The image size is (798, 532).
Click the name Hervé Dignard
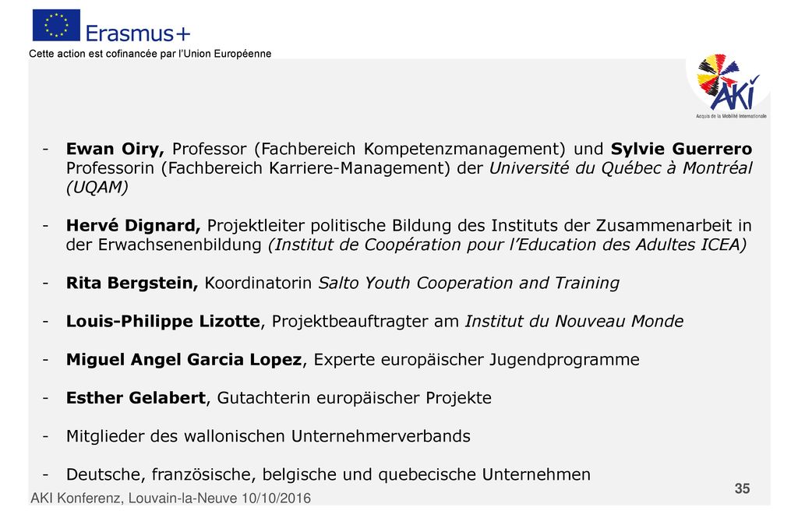(x=132, y=225)
